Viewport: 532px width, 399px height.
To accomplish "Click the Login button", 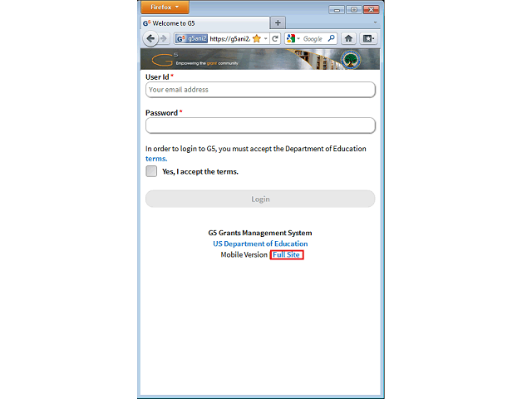I will [260, 199].
